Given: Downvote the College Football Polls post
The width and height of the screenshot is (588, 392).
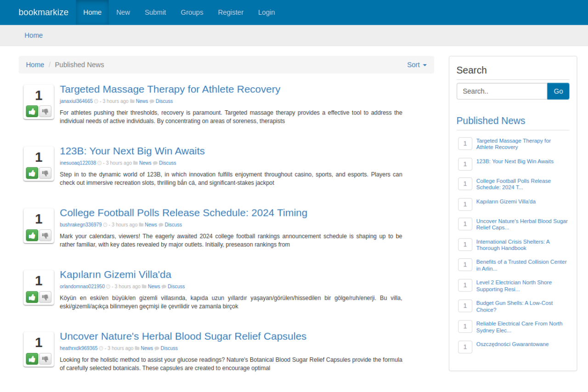Looking at the screenshot, I should pyautogui.click(x=45, y=235).
